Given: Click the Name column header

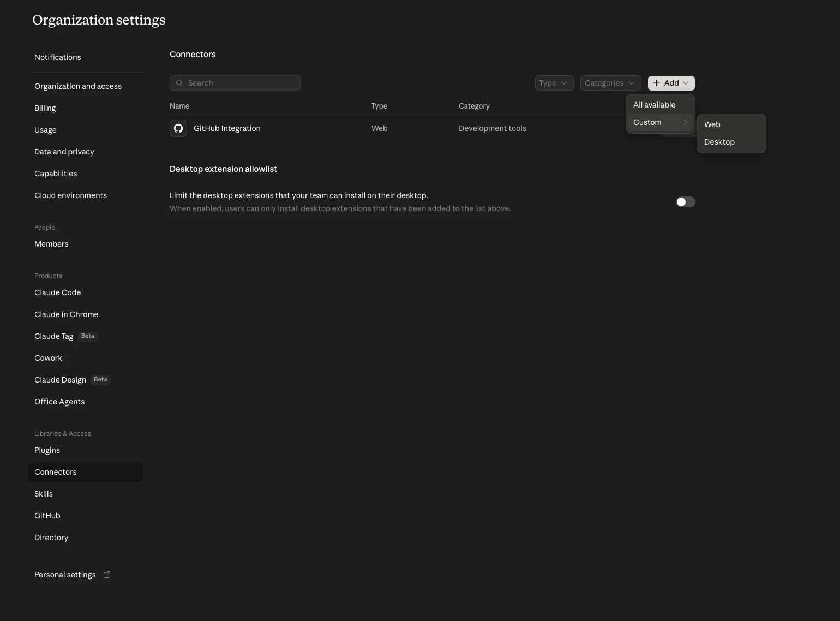Looking at the screenshot, I should click(x=179, y=106).
